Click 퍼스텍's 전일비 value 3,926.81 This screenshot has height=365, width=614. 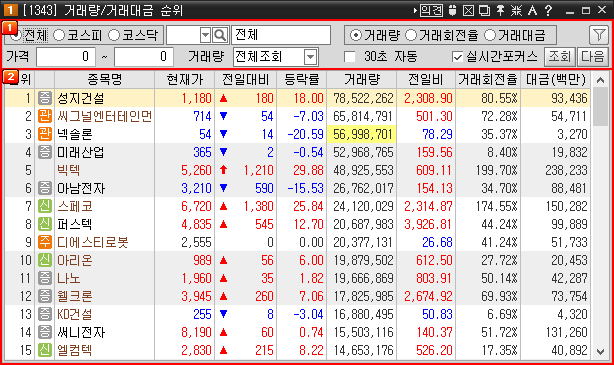coord(428,224)
